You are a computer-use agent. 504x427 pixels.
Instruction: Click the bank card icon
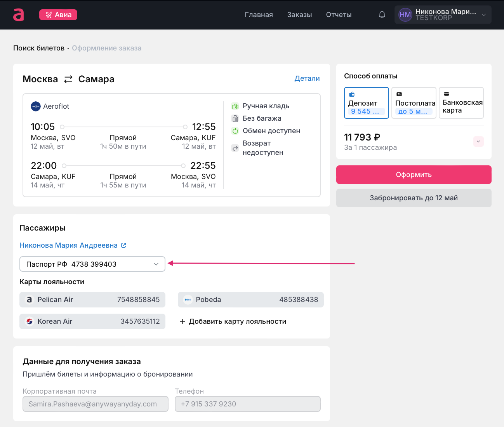[x=447, y=94]
